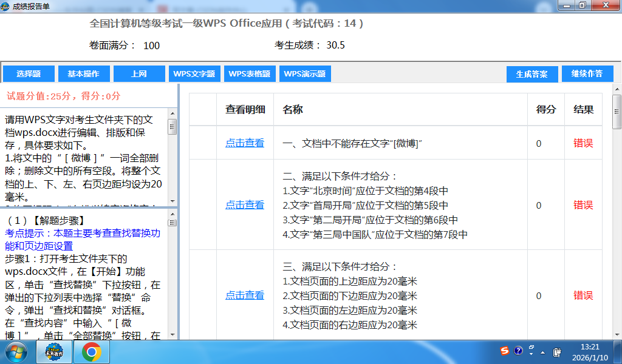This screenshot has height=364, width=622.
Task: Click up arrow of solution steps scrollbar
Action: pos(173,214)
